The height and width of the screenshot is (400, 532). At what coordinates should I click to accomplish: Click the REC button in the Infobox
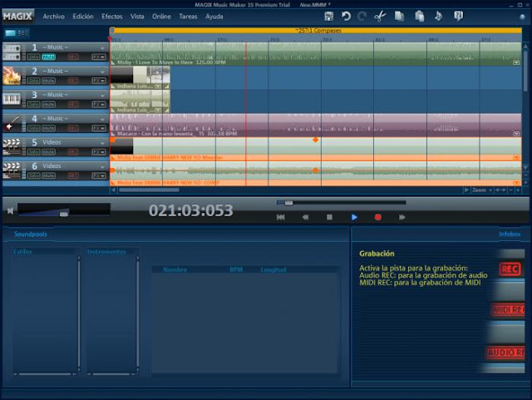coord(510,269)
